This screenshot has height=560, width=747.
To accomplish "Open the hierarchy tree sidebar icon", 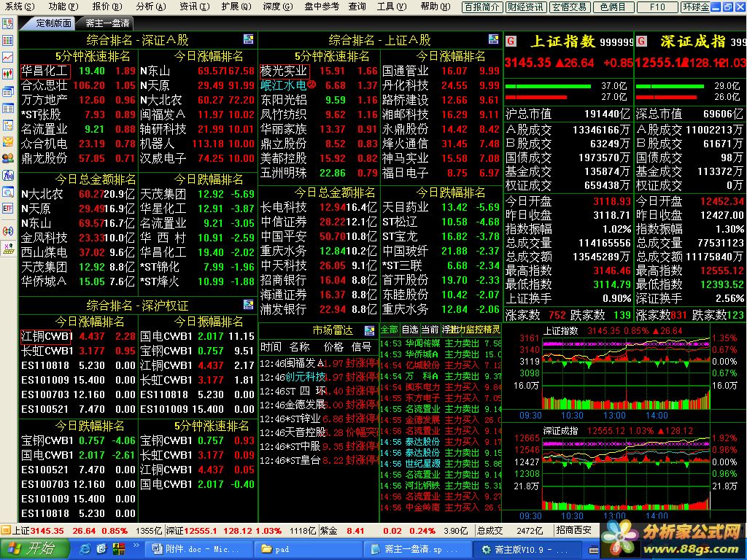I will click(x=7, y=125).
